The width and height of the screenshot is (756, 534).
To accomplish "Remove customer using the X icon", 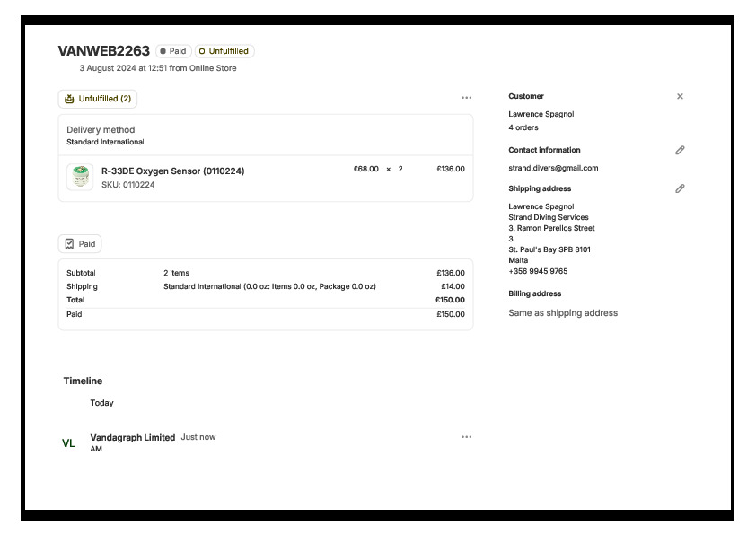I will click(x=680, y=96).
